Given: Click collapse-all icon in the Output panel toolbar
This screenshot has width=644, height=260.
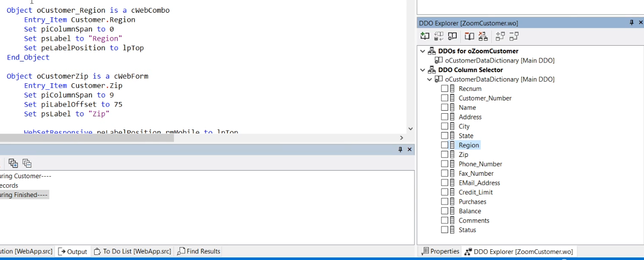Looking at the screenshot, I should (27, 163).
